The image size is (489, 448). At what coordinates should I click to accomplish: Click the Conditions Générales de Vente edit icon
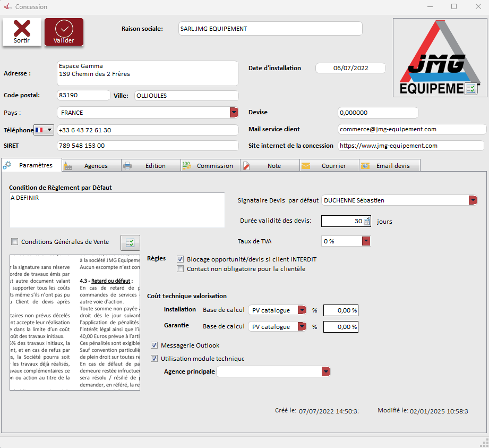(x=130, y=242)
